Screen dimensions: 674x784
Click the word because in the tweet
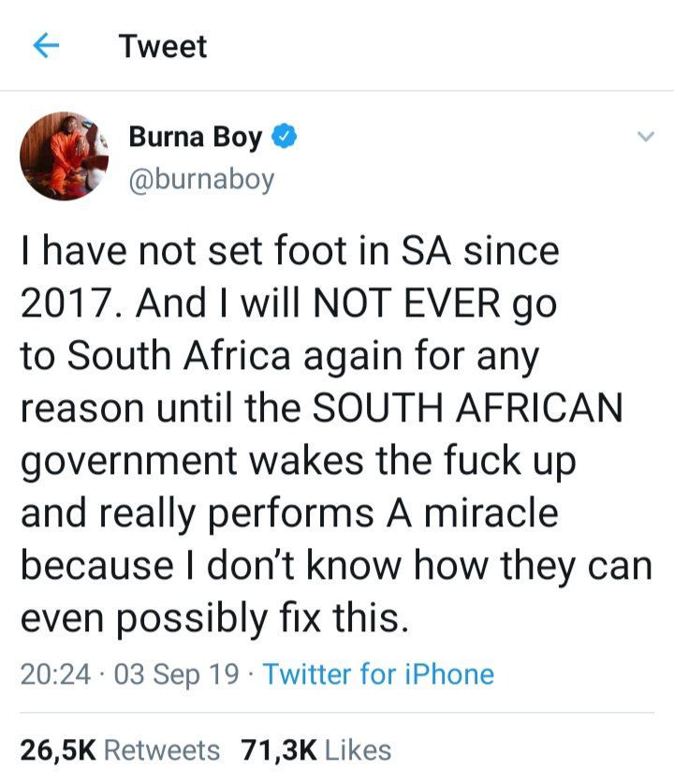(95, 567)
